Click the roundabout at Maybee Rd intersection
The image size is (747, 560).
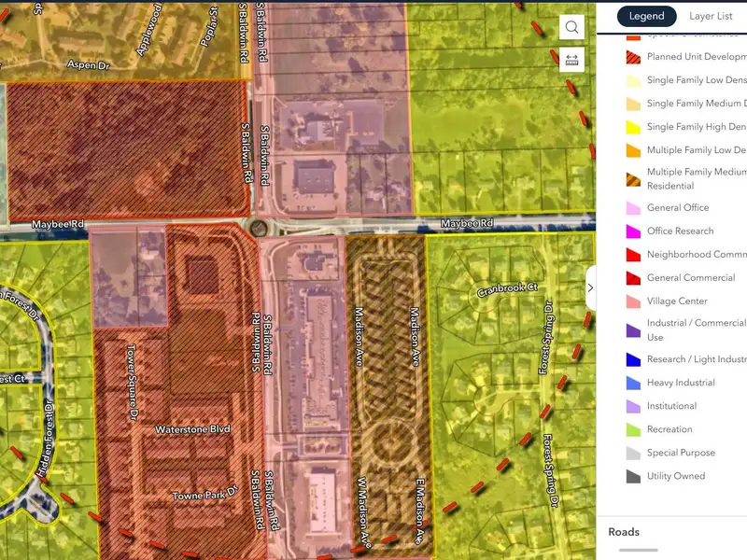(257, 227)
